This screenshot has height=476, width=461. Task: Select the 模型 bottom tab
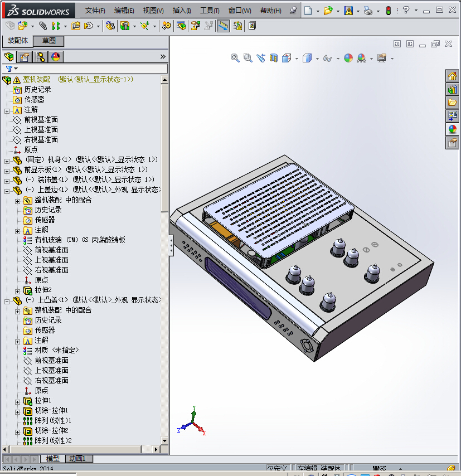pos(52,458)
